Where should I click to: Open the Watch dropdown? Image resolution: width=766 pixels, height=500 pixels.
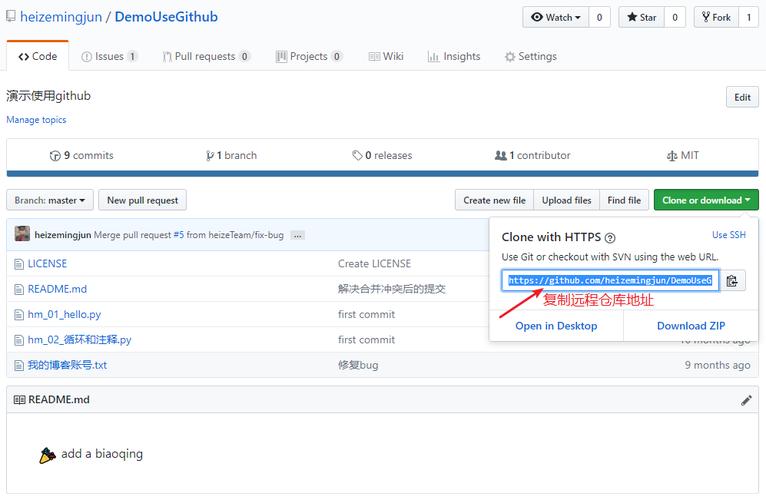[x=556, y=18]
